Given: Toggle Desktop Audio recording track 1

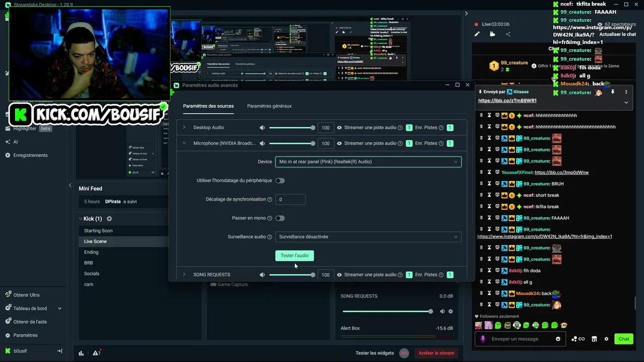Looking at the screenshot, I should 450,128.
